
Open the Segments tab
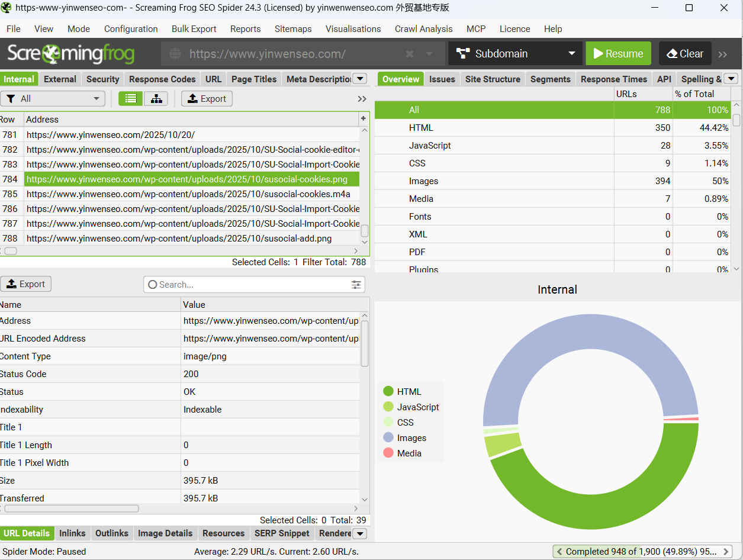[550, 79]
